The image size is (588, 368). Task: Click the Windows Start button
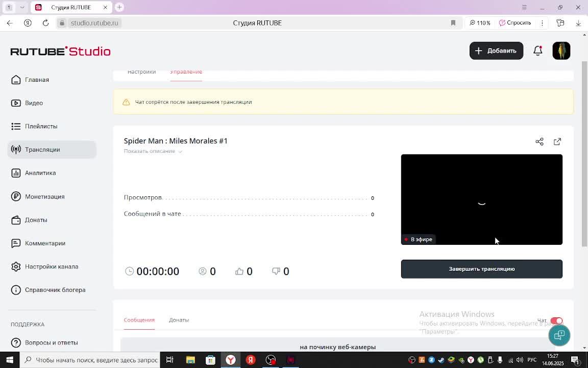(x=9, y=360)
